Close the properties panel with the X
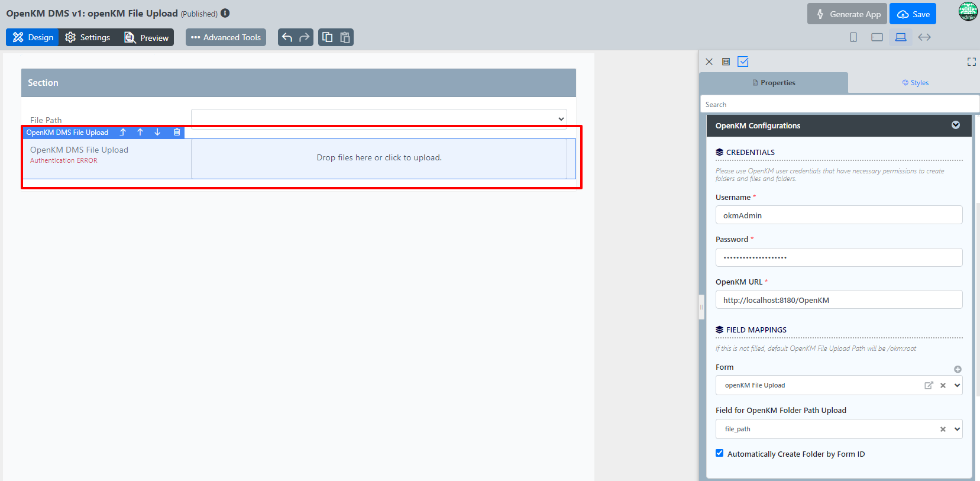 [709, 62]
